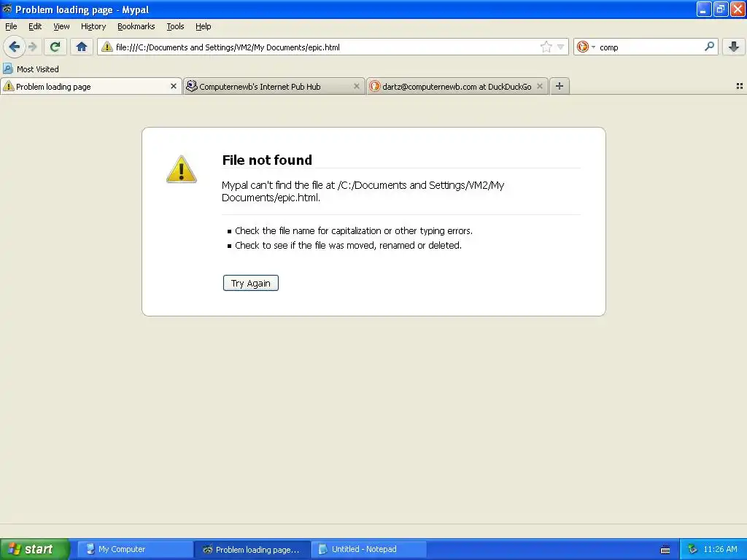Close the Problem loading page tab
This screenshot has height=560, width=747.
tap(174, 86)
